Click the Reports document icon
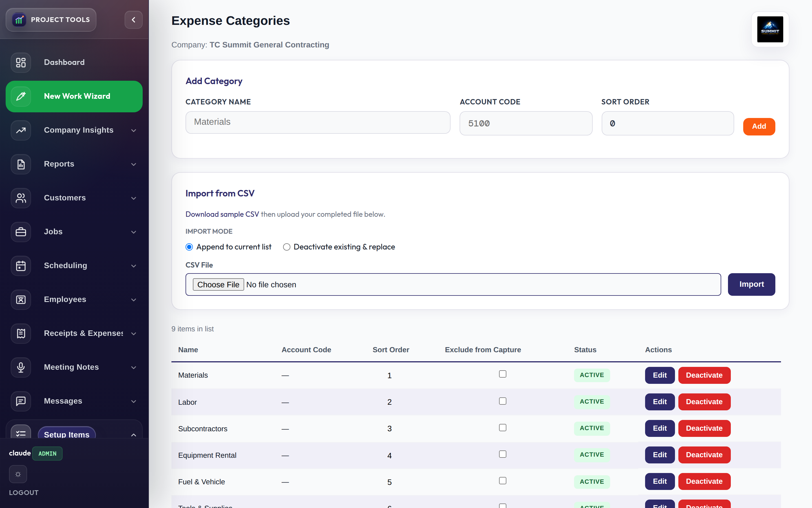The image size is (812, 508). click(x=21, y=164)
